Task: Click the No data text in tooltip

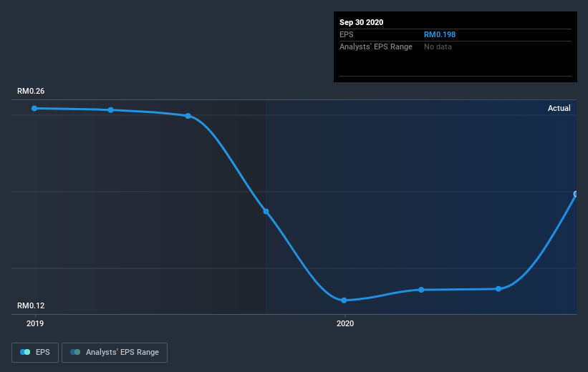Action: pyautogui.click(x=438, y=46)
